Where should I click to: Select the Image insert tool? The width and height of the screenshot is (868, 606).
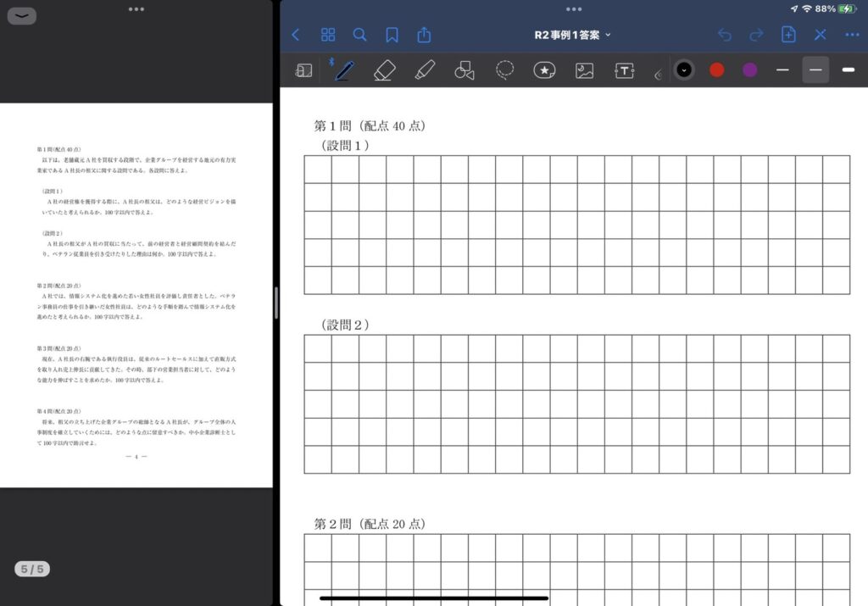584,70
